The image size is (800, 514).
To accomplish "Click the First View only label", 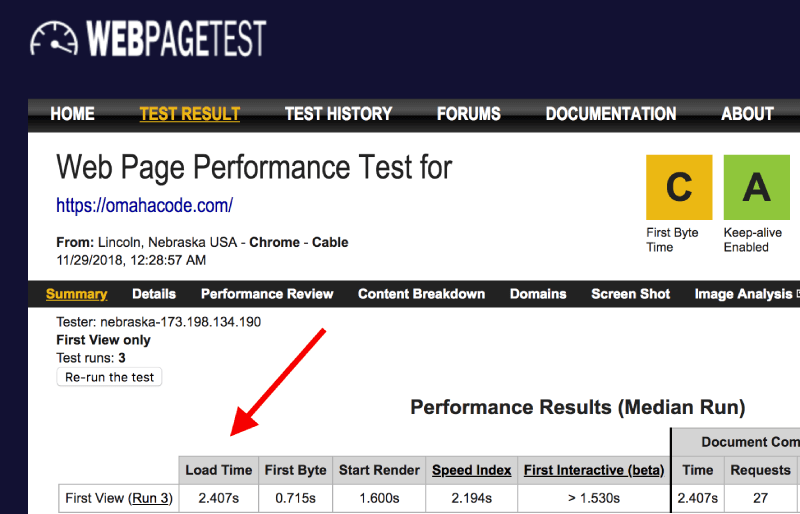I will 103,340.
